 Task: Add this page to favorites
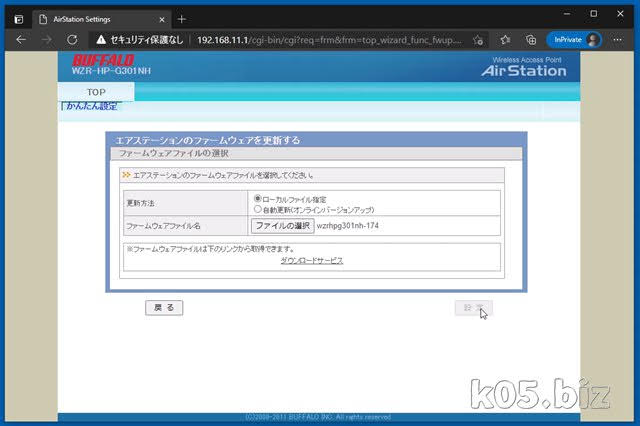[x=478, y=40]
